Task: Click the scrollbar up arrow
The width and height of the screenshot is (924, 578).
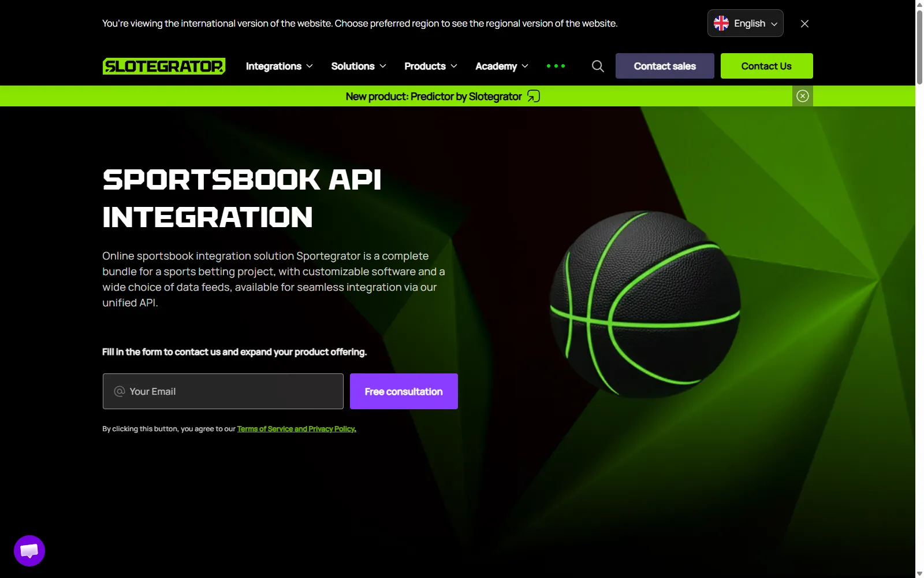Action: click(919, 4)
